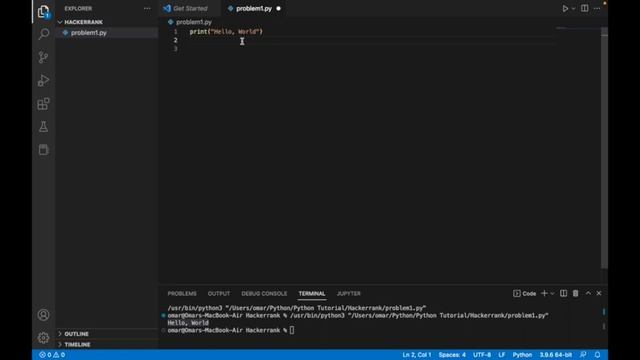Open the Testing flask view

point(43,127)
